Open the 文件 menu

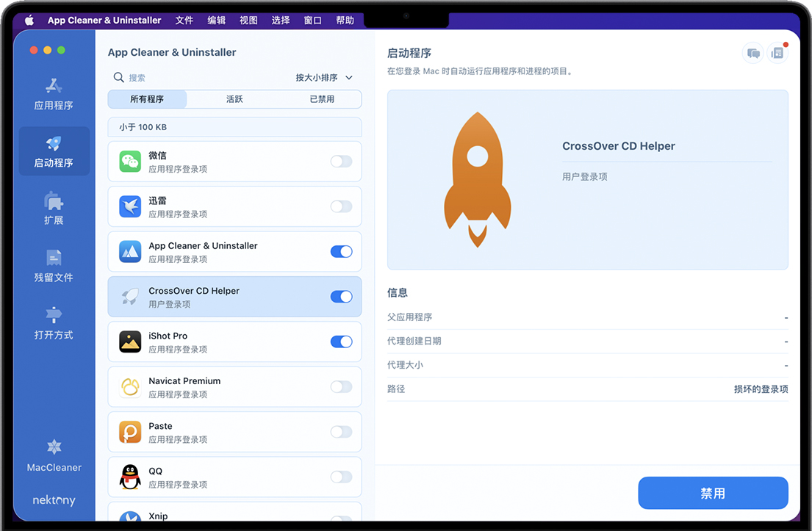[x=184, y=20]
